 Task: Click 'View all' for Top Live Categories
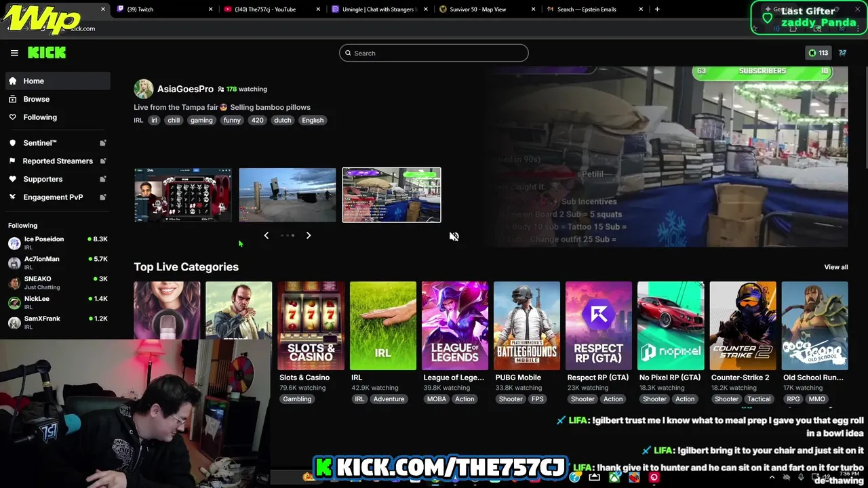click(x=836, y=267)
